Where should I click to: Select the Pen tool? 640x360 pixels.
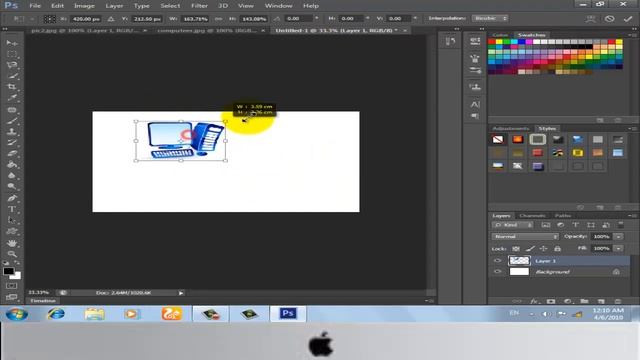11,198
